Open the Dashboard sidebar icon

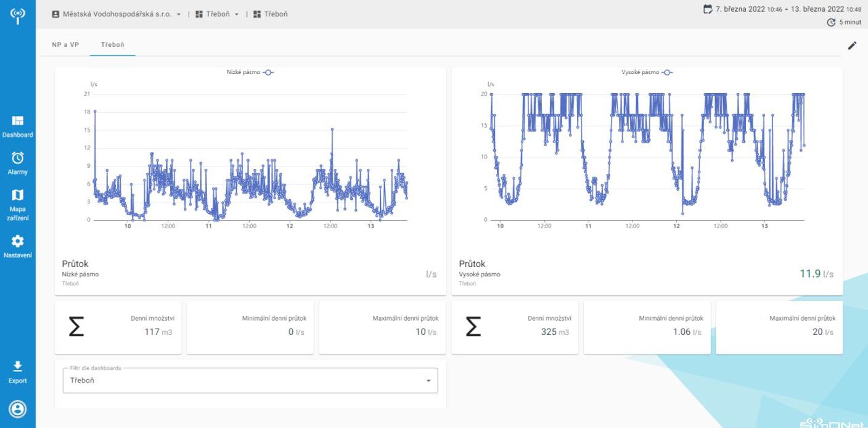18,121
